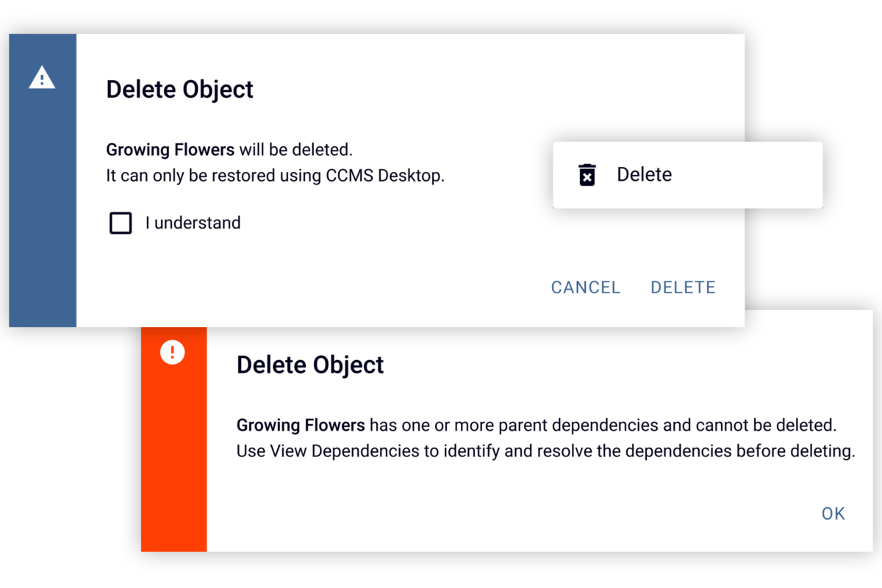Click bold "Growing Flowers" in error dialog

point(301,425)
